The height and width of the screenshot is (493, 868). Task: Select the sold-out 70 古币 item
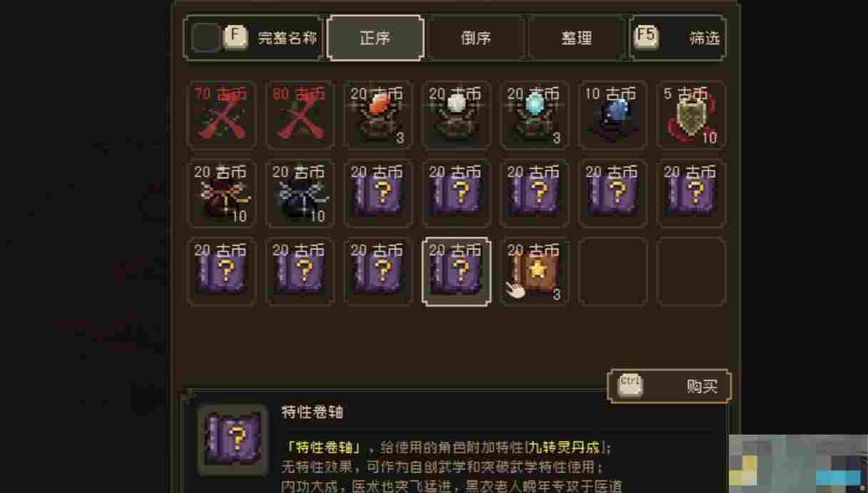pos(221,116)
